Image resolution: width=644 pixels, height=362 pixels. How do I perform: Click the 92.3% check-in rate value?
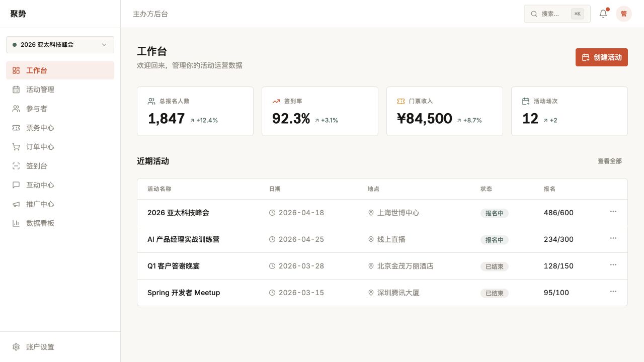(x=291, y=119)
